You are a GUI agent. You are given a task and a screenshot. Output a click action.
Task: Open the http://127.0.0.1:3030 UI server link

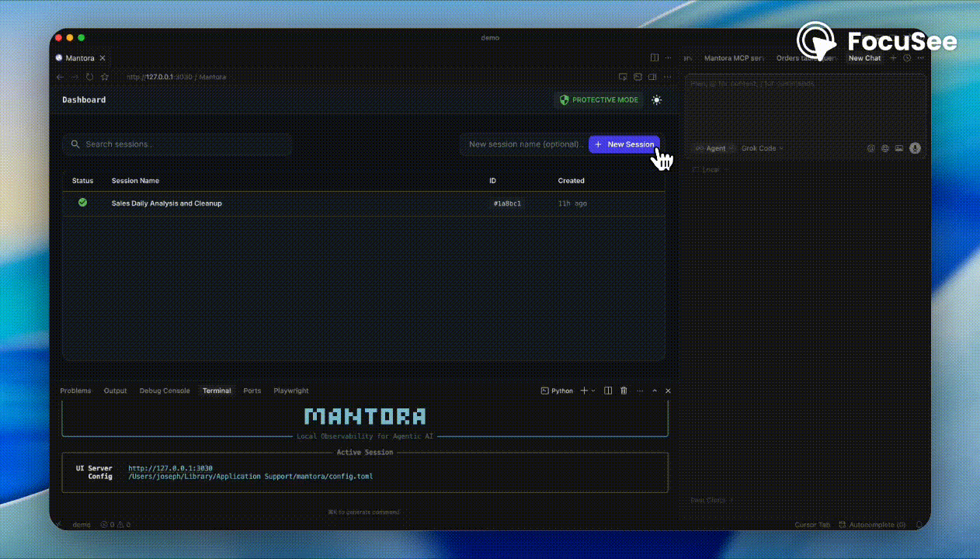171,468
